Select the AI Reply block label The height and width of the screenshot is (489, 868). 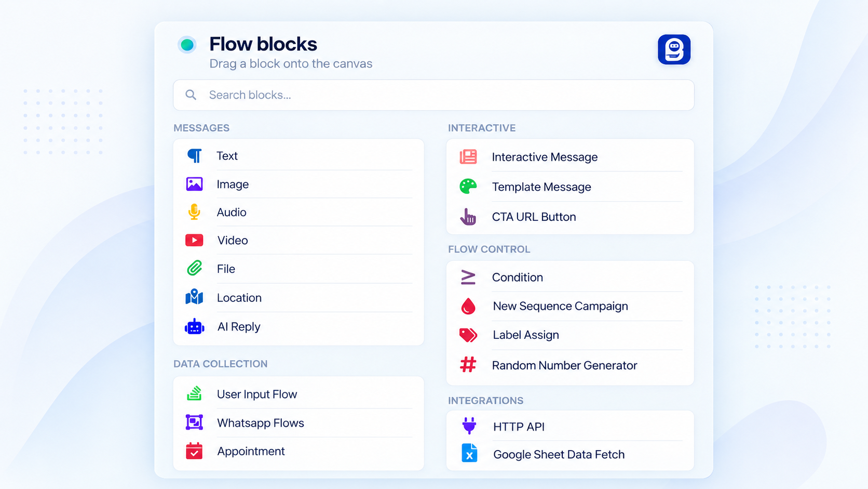click(x=239, y=327)
